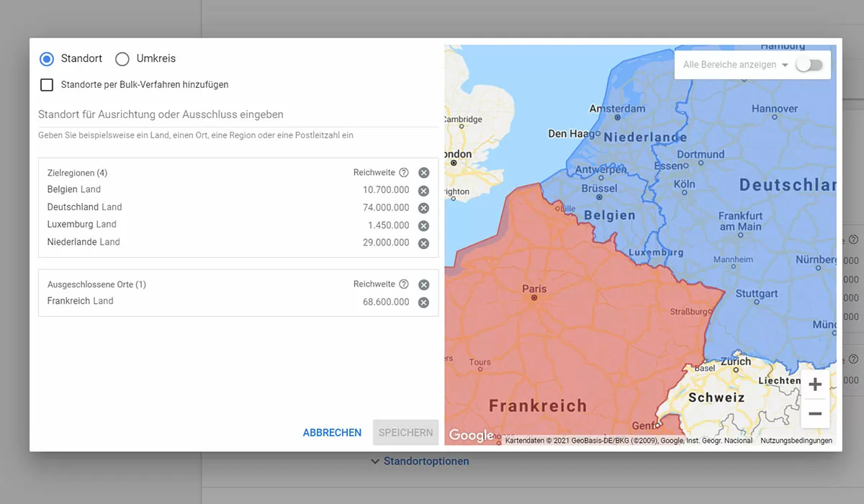
Task: Zoom out of the map with the minus button
Action: [x=814, y=413]
